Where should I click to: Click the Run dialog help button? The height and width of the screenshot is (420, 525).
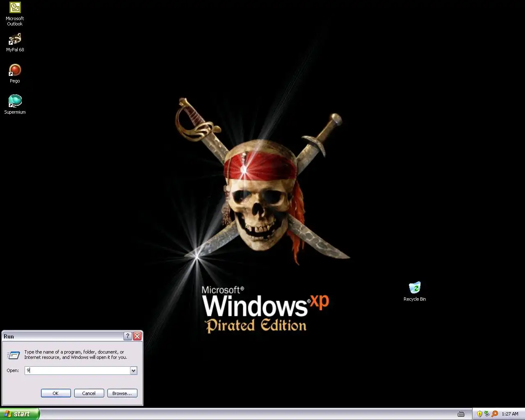pyautogui.click(x=128, y=336)
